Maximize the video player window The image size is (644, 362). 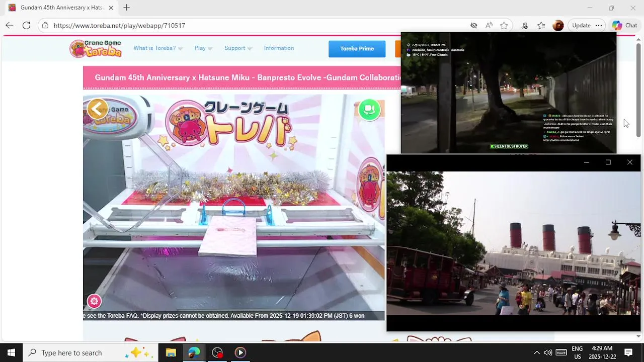pyautogui.click(x=608, y=162)
